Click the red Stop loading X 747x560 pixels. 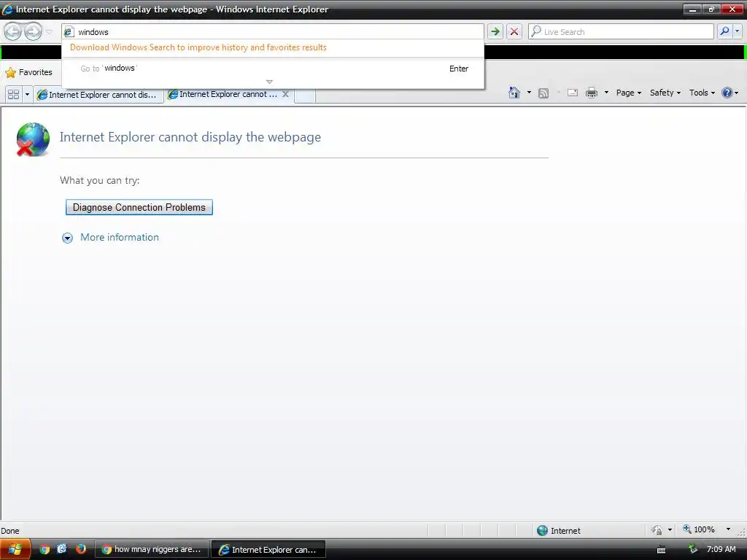pyautogui.click(x=514, y=32)
